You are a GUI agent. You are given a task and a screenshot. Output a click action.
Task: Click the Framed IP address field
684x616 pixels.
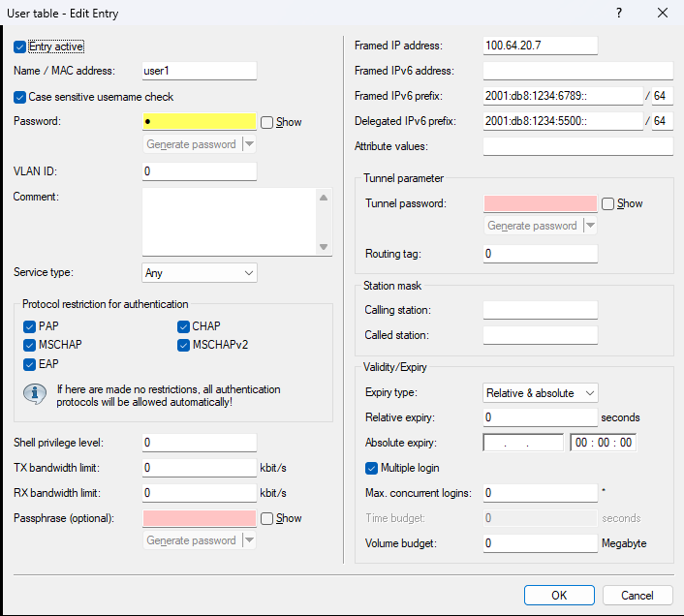pyautogui.click(x=541, y=46)
